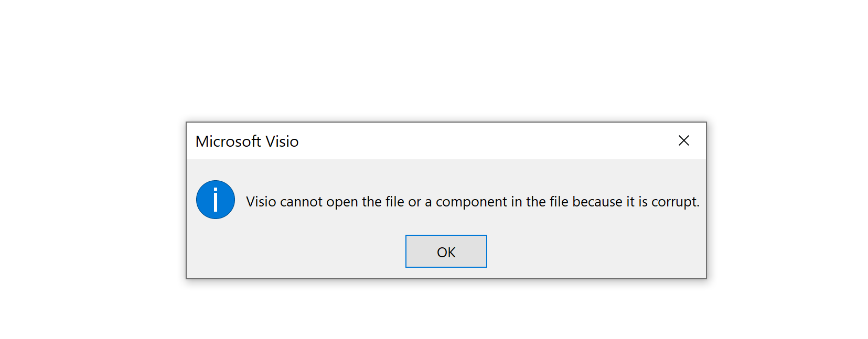The image size is (868, 339).
Task: Click the "Microsoft" word in the title
Action: pos(228,141)
